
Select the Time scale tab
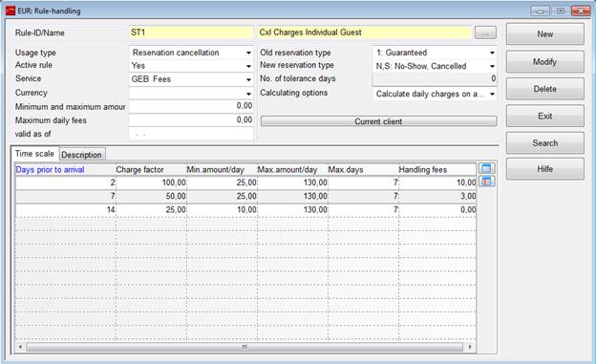[x=34, y=154]
